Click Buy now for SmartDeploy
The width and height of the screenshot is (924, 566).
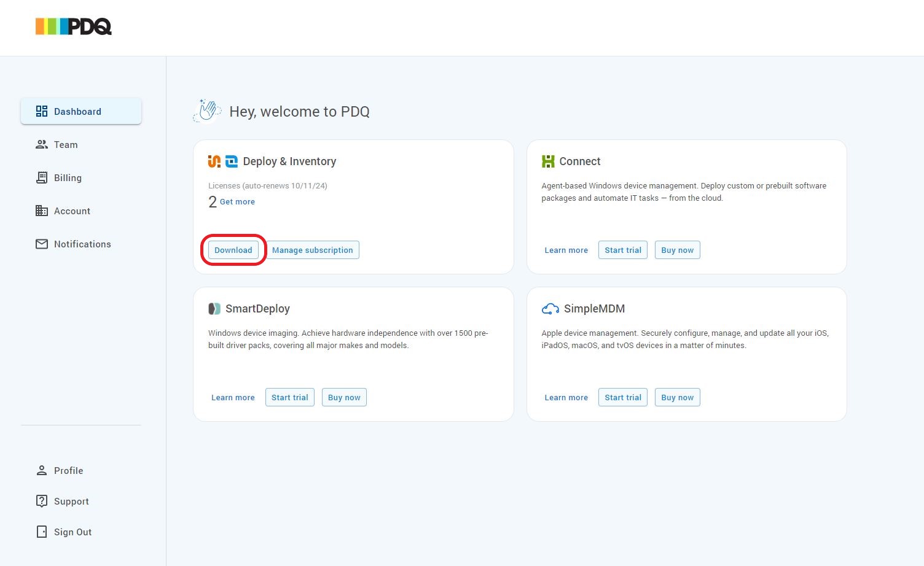(345, 397)
